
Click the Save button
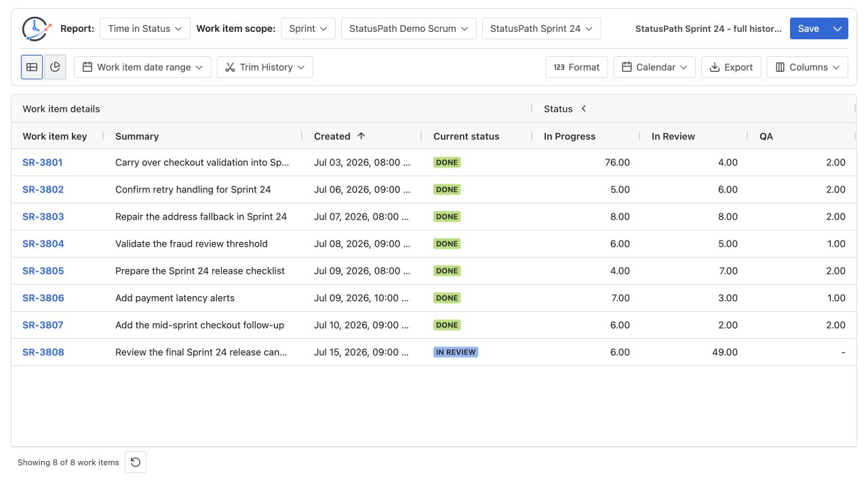(808, 28)
